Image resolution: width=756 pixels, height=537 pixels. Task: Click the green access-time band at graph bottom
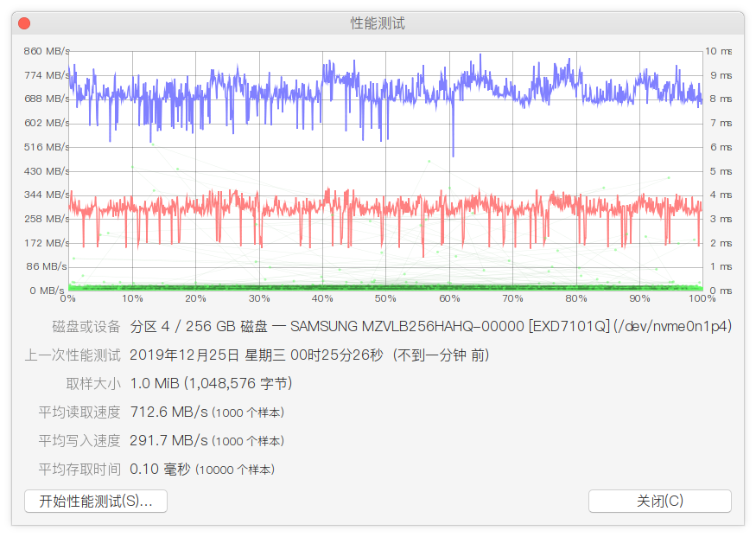(385, 287)
